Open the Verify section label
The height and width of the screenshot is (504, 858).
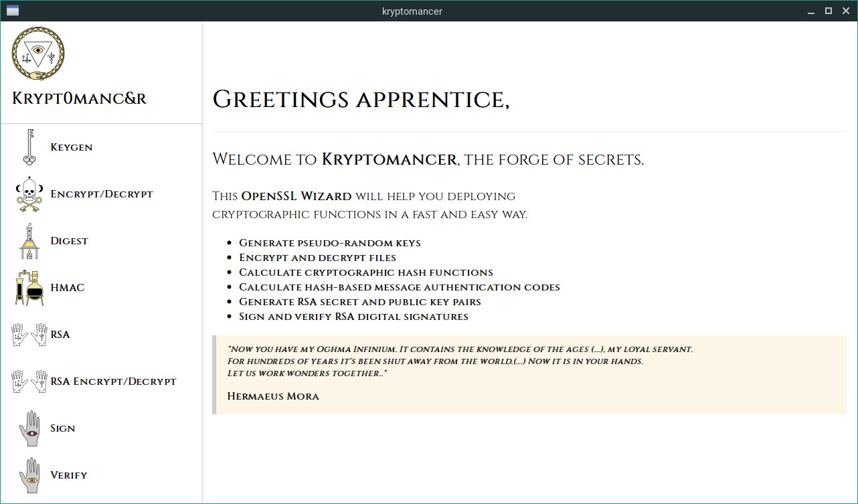pyautogui.click(x=69, y=475)
